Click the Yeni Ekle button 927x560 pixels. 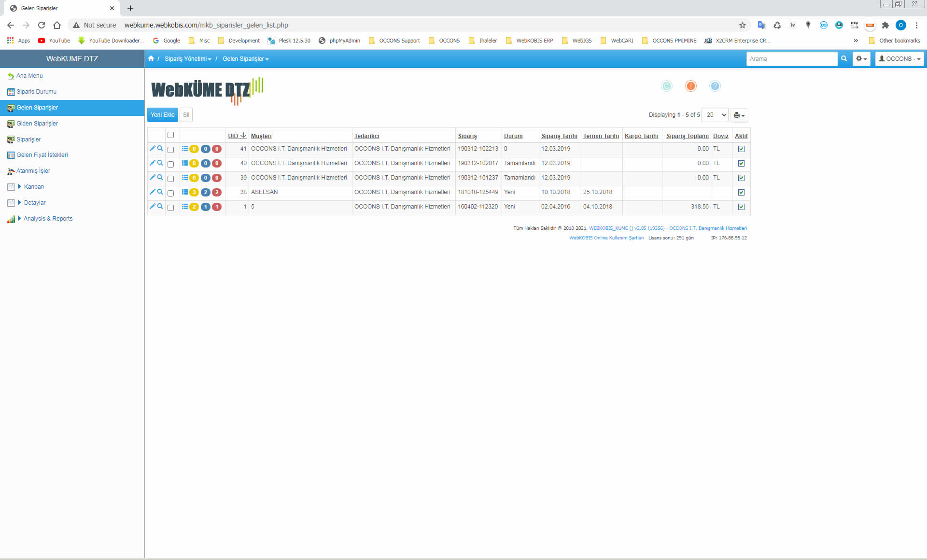[163, 115]
